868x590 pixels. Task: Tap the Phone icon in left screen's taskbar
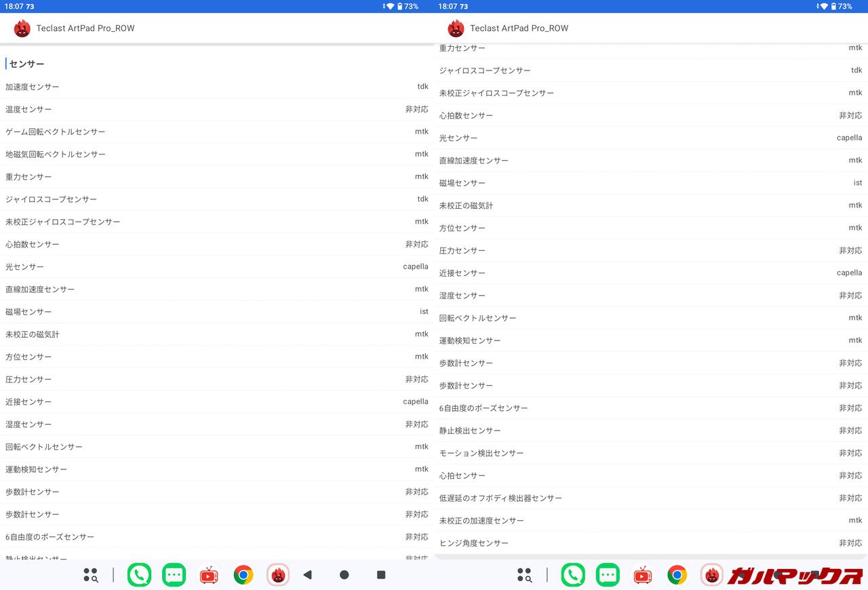tap(139, 575)
